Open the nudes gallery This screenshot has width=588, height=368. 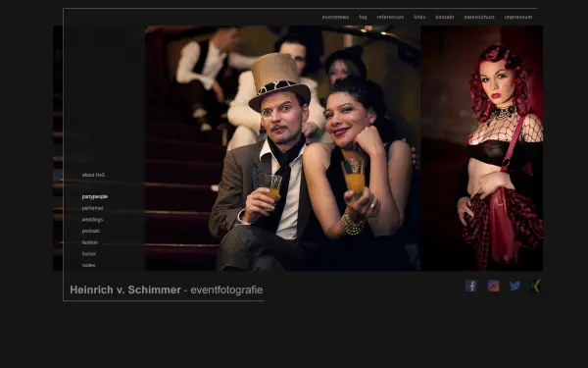[x=88, y=265]
